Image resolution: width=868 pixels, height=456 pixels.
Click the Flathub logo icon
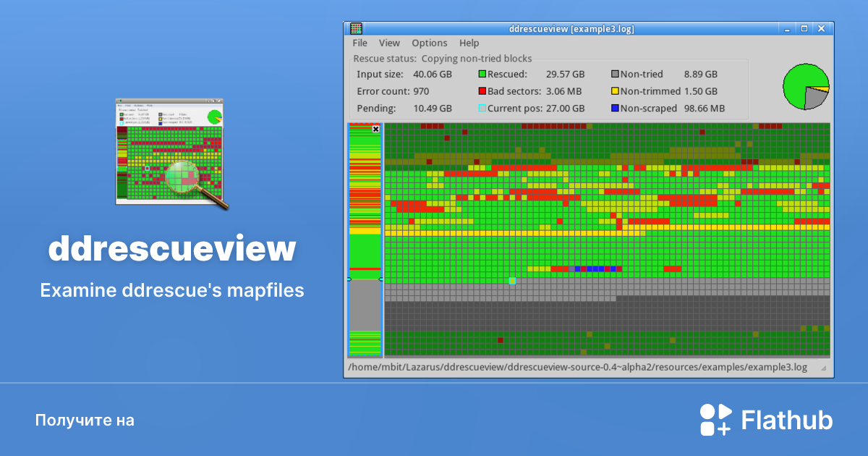click(715, 419)
